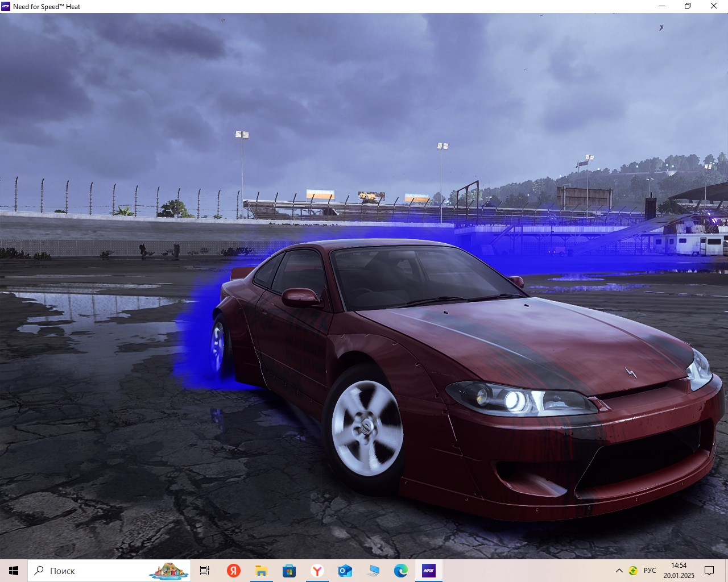Open the Windows Start menu

coord(14,571)
